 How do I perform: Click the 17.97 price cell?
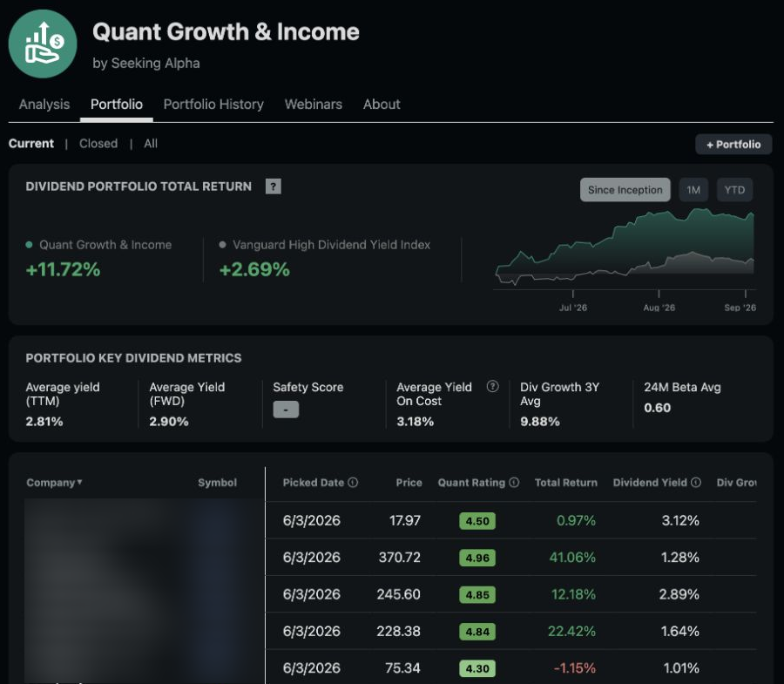[x=405, y=520]
